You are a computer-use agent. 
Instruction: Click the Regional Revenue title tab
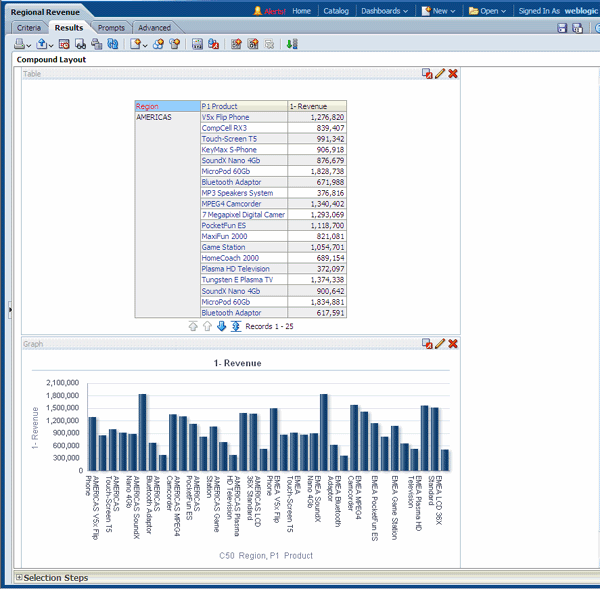tap(45, 12)
